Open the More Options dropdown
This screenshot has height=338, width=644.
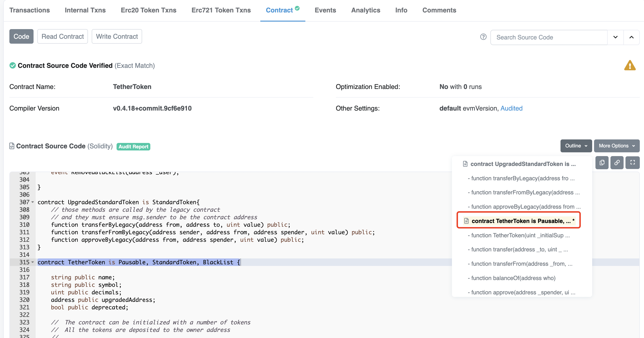[x=617, y=146]
